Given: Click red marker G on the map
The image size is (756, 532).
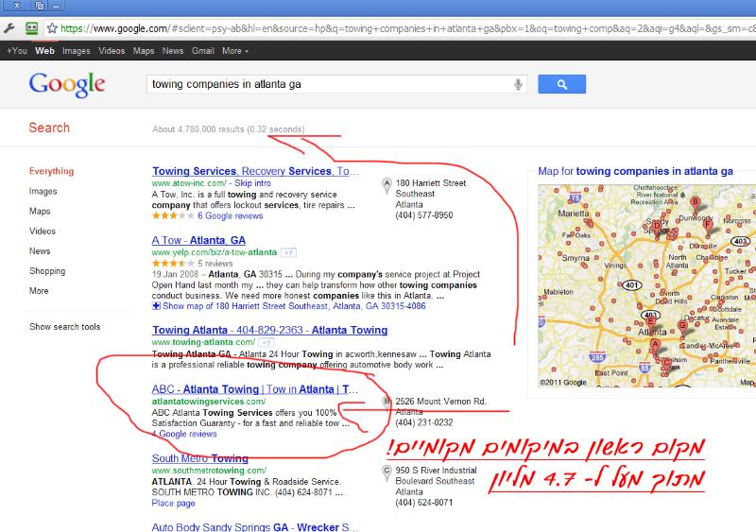Looking at the screenshot, I should (x=682, y=329).
